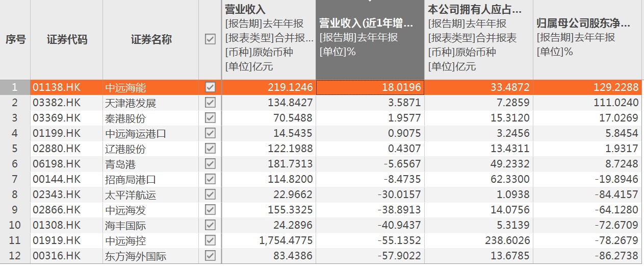Uncheck the checkbox for 太平洋航运
This screenshot has width=644, height=267.
coord(210,195)
